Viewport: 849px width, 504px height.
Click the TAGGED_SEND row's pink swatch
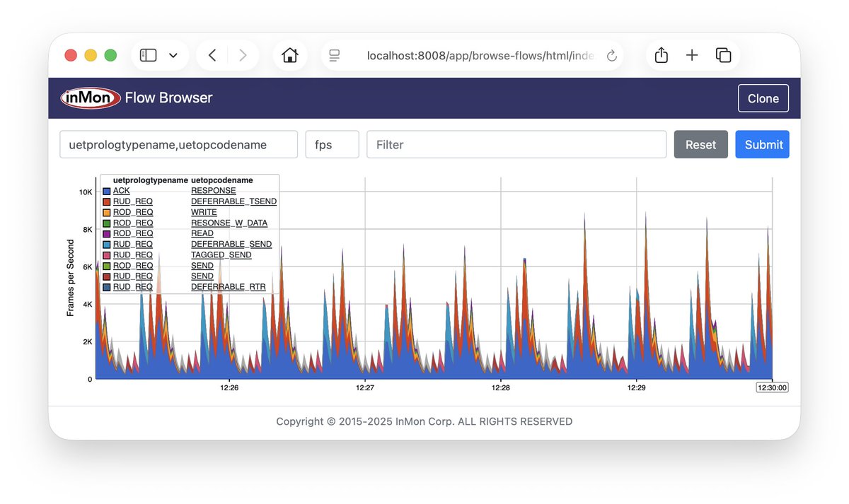[x=106, y=254]
